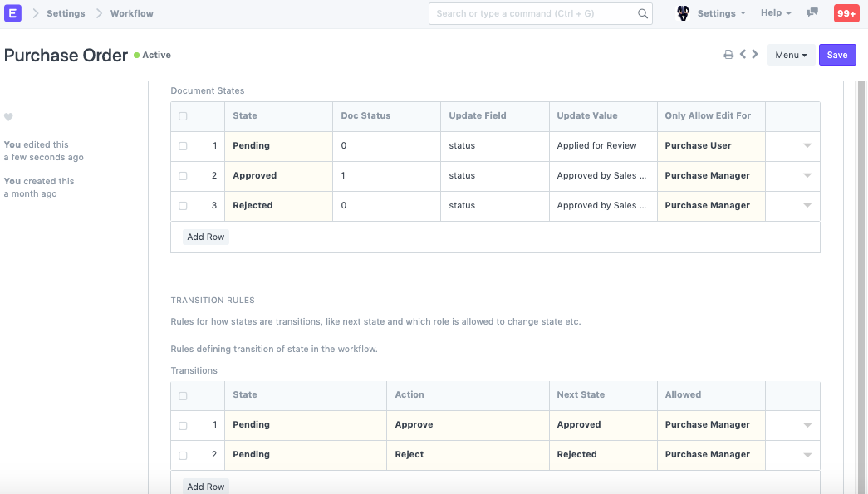Click the print icon
This screenshot has width=868, height=494.
(728, 55)
